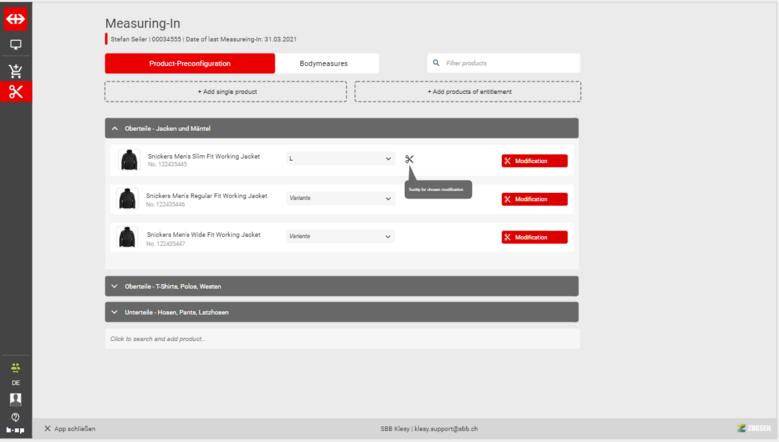Switch to the Bodymeasures tab
This screenshot has height=442, width=779.
pos(324,63)
